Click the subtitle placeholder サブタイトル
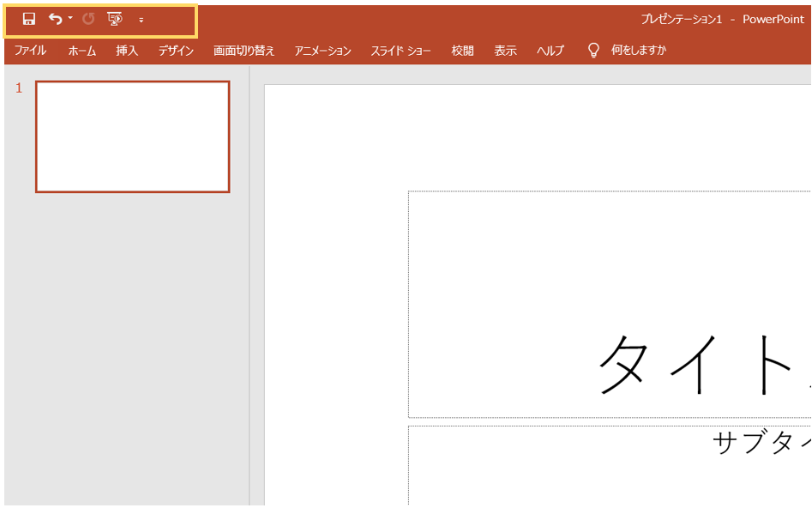This screenshot has width=812, height=508. point(610,465)
